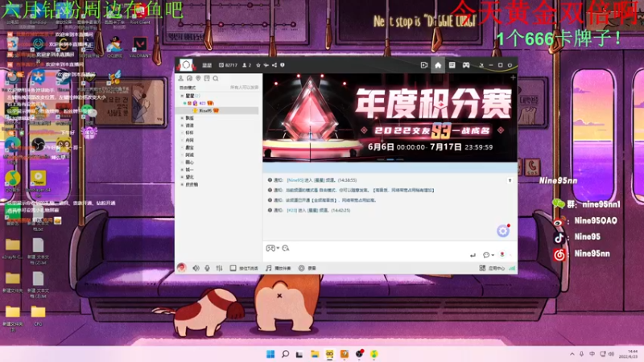Viewport: 644px width, 362px height.
Task: Expand the fourth channel group in tree
Action: pyautogui.click(x=183, y=133)
